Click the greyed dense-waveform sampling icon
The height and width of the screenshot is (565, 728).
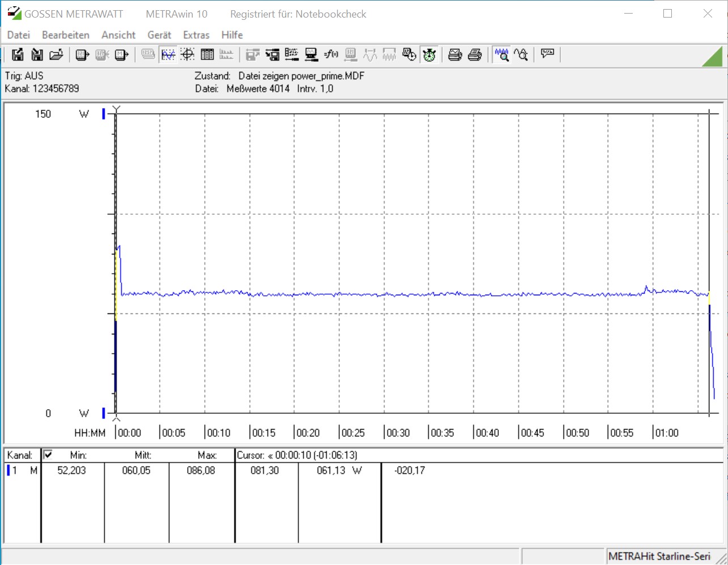coord(390,54)
